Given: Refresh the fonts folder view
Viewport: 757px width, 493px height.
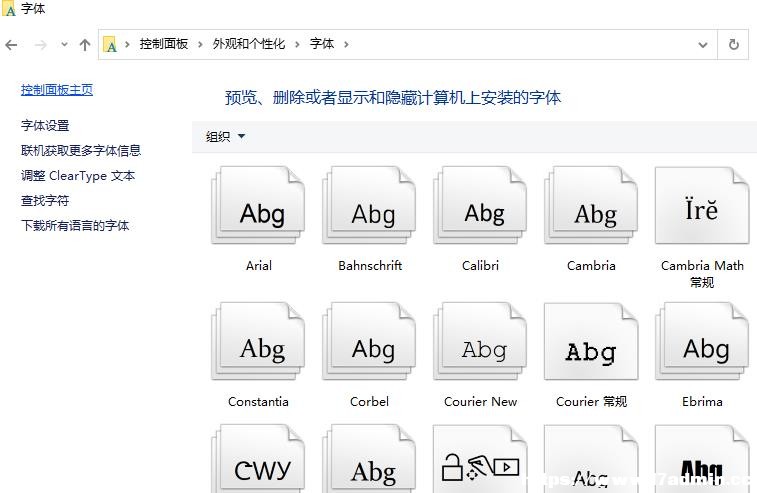Looking at the screenshot, I should pos(734,44).
